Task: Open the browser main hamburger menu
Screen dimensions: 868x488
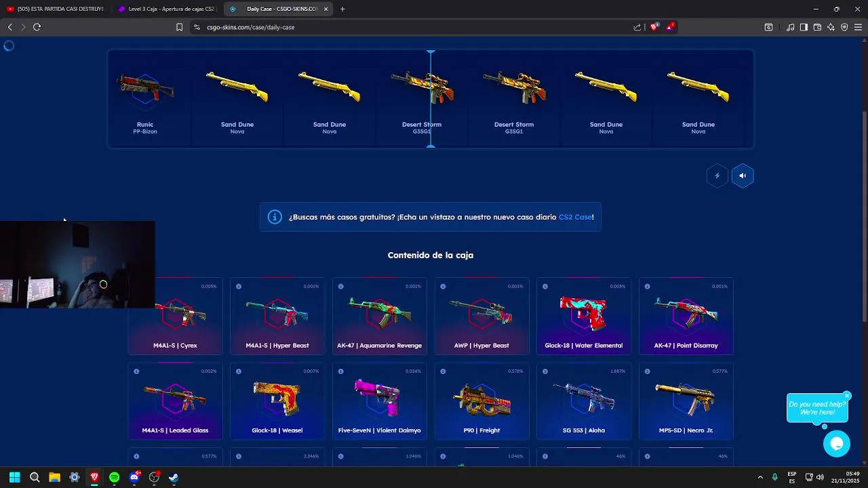Action: (x=858, y=27)
